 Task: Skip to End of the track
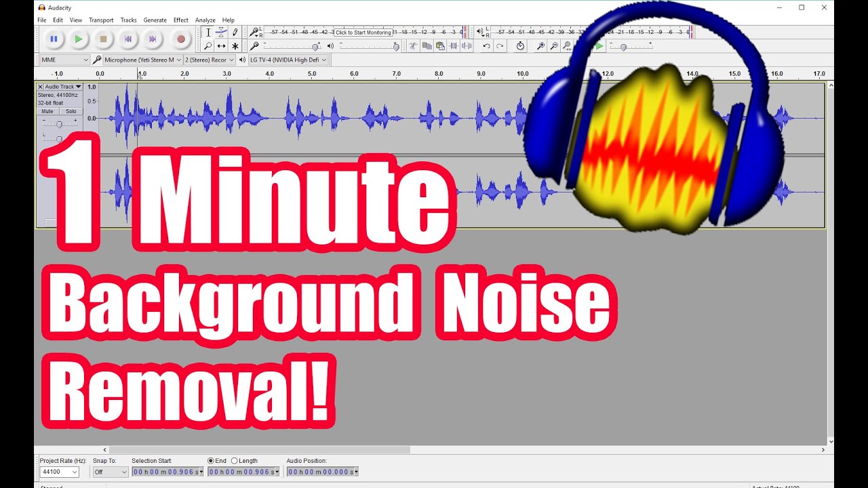153,39
